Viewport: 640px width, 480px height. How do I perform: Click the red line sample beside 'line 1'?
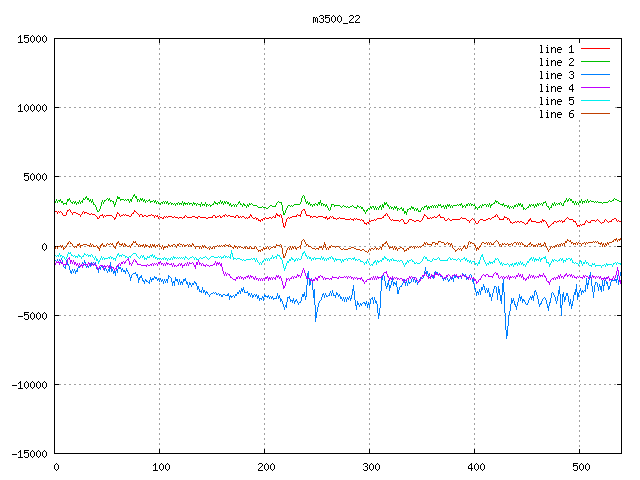click(595, 49)
